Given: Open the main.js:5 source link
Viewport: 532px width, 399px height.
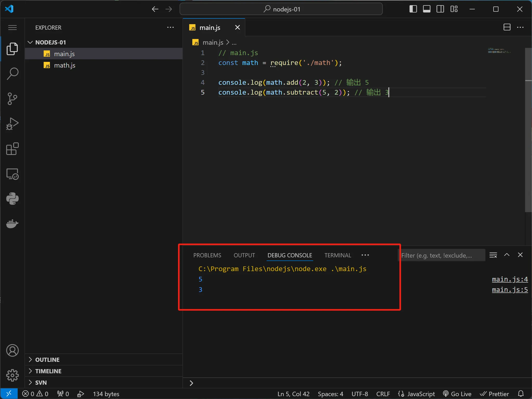Looking at the screenshot, I should [x=510, y=290].
